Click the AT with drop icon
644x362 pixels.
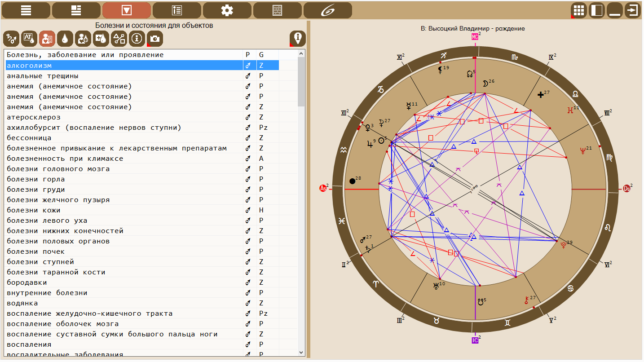pos(29,39)
